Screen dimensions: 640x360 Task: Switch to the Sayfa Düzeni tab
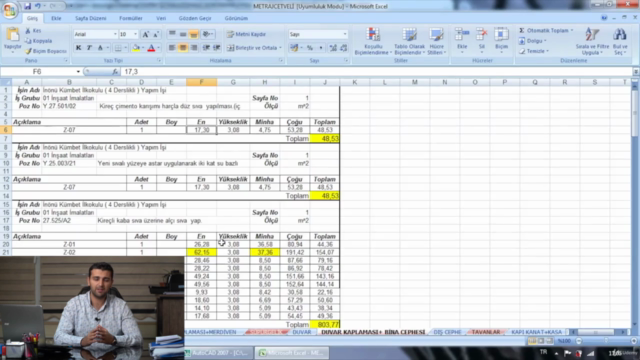click(91, 18)
